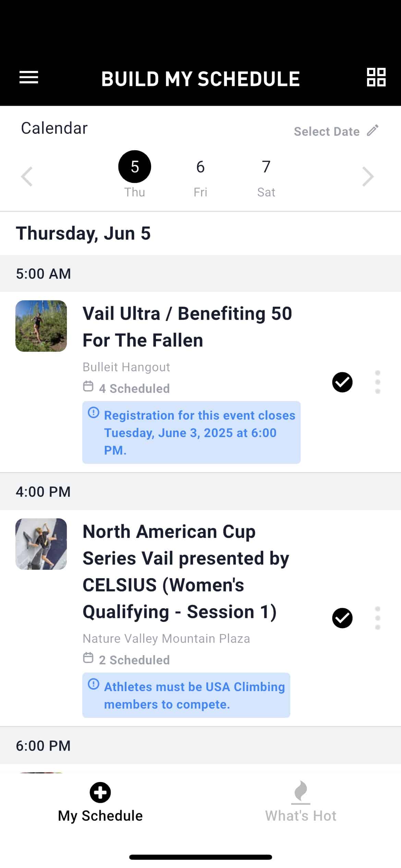
Task: Go to previous dates with left chevron
Action: [x=27, y=177]
